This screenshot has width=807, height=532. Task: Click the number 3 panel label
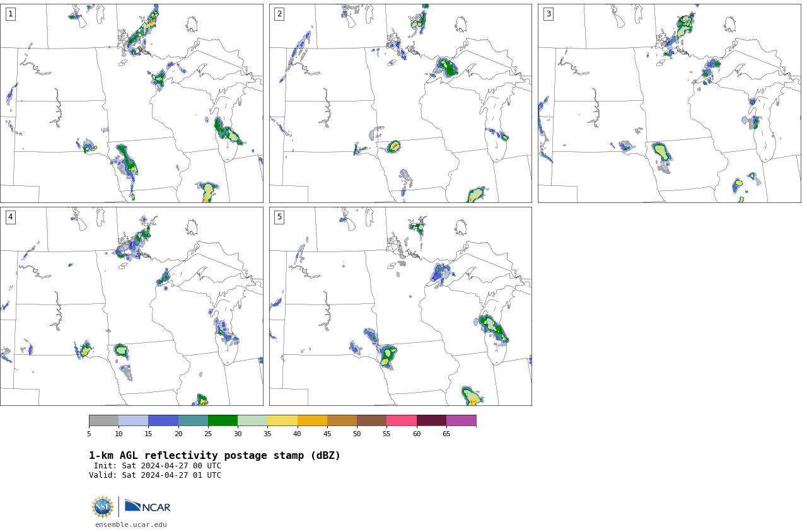[548, 14]
